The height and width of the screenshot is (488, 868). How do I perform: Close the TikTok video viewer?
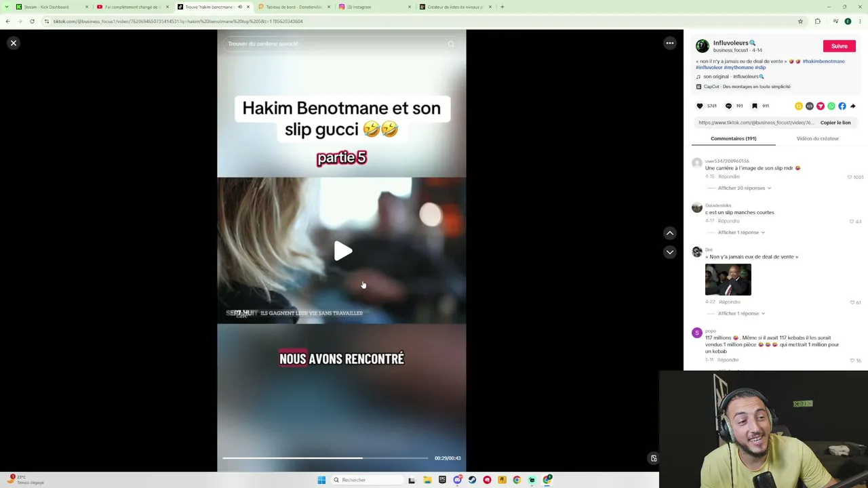click(x=13, y=43)
